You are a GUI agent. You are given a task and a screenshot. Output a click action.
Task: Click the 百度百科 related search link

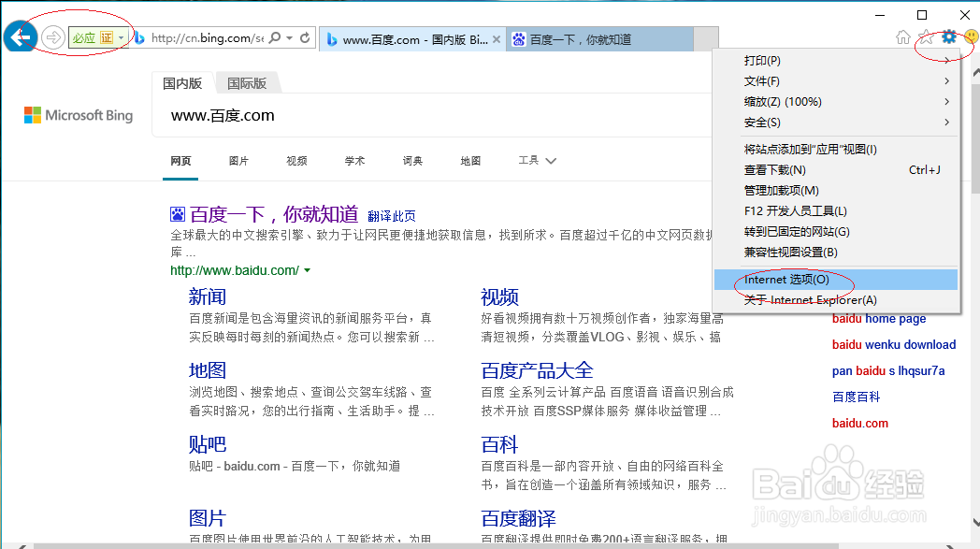(856, 397)
